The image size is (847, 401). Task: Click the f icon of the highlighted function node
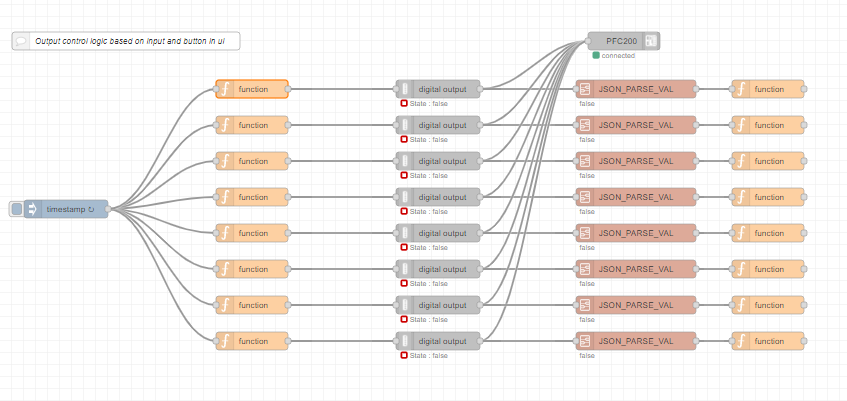[x=225, y=89]
